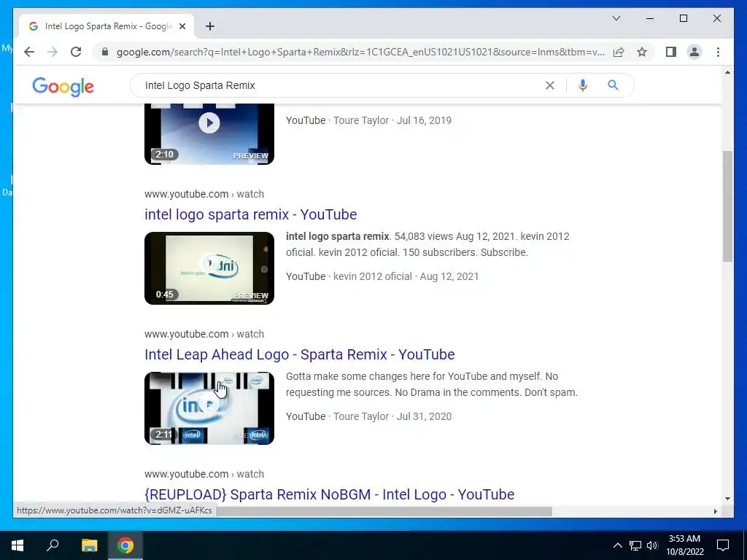
Task: Select the Intel Logo Sparta Remix tab
Action: click(x=107, y=26)
